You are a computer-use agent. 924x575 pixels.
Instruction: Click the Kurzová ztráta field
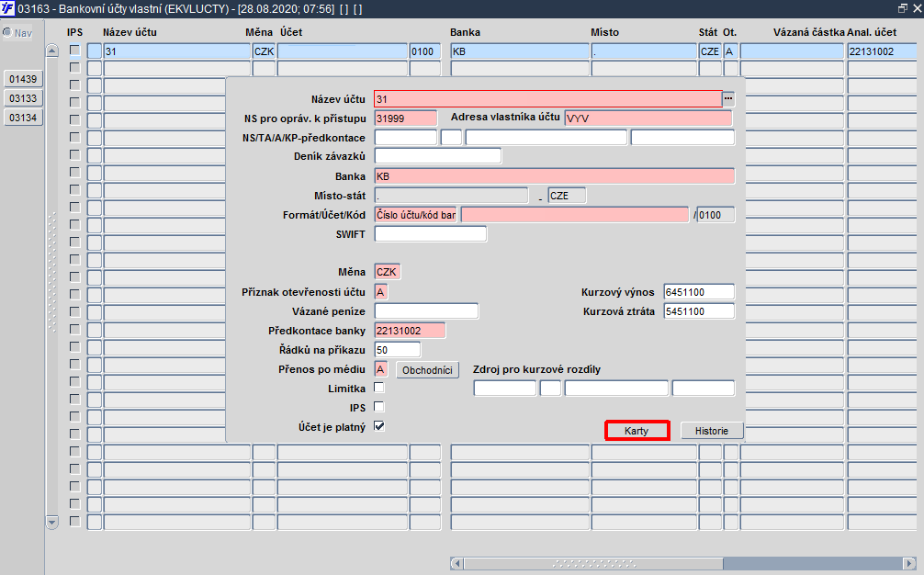pyautogui.click(x=699, y=311)
